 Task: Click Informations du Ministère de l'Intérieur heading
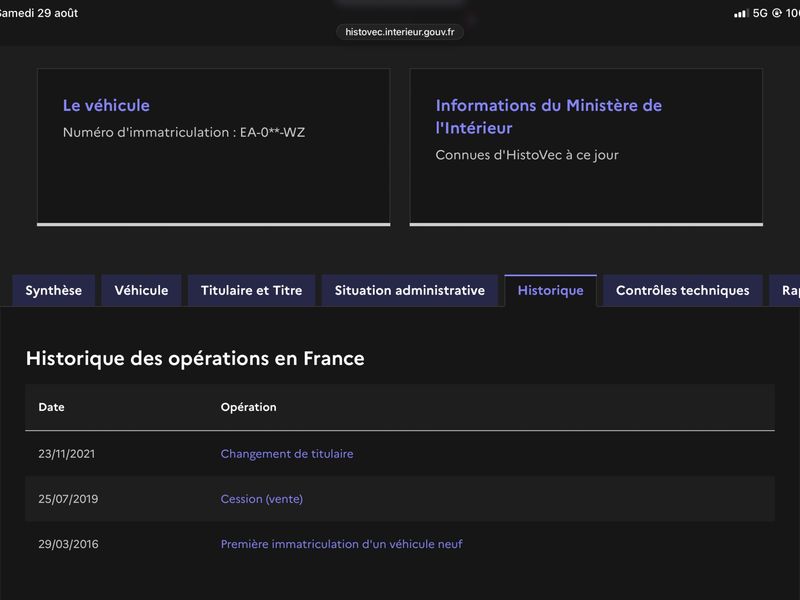548,116
